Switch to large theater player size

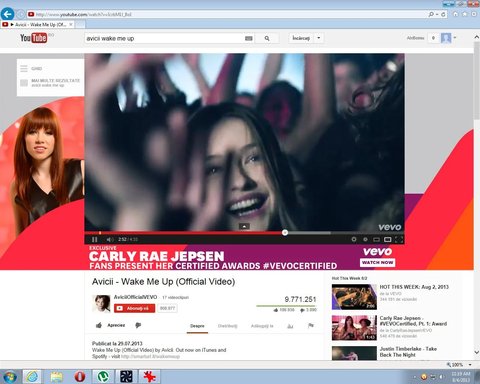point(387,239)
